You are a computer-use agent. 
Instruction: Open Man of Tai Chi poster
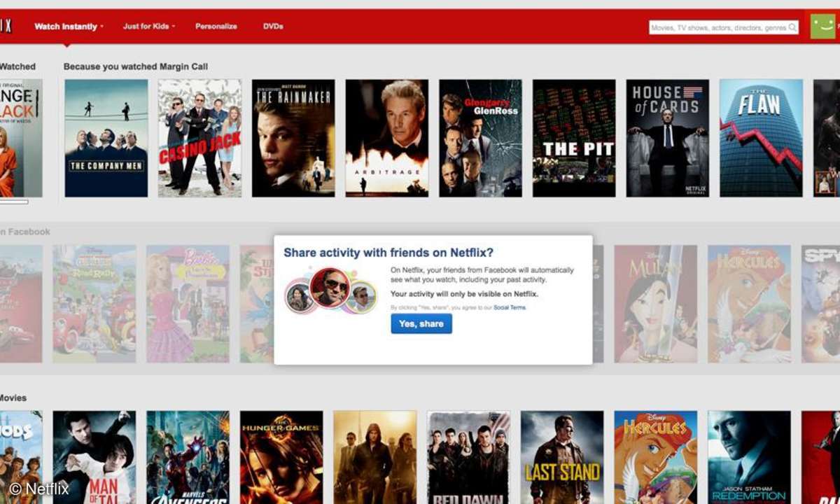click(94, 457)
